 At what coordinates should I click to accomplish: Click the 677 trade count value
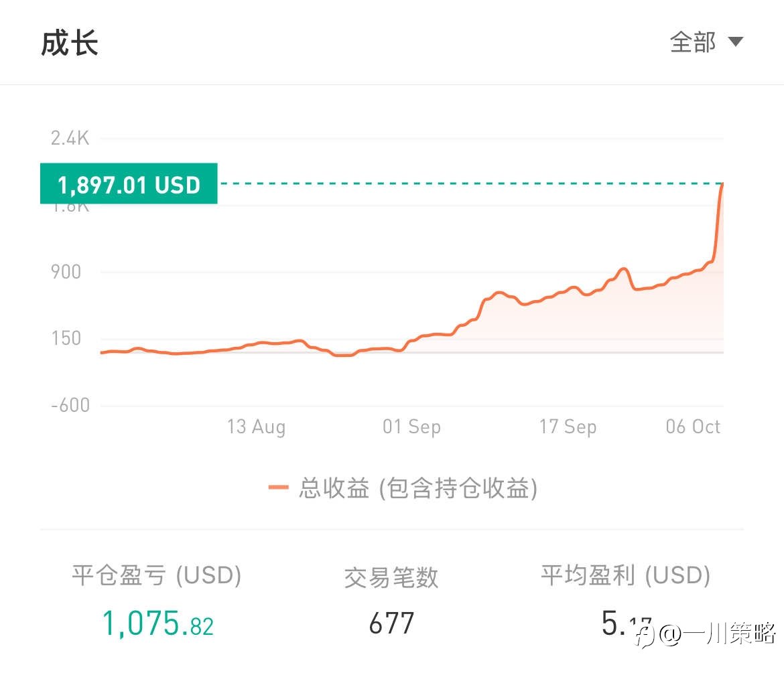pyautogui.click(x=391, y=623)
